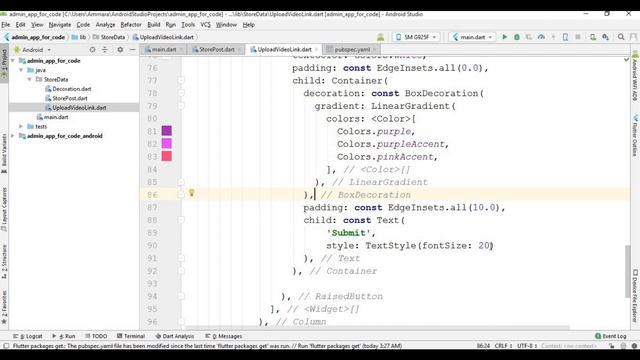Open the SM G925F device dropdown
The width and height of the screenshot is (640, 360).
[x=416, y=37]
